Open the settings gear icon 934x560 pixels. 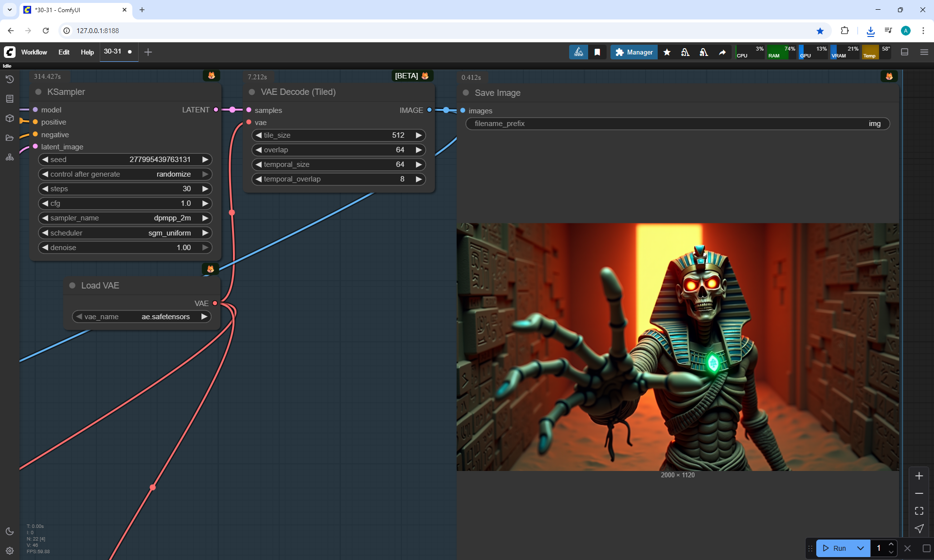pyautogui.click(x=10, y=551)
